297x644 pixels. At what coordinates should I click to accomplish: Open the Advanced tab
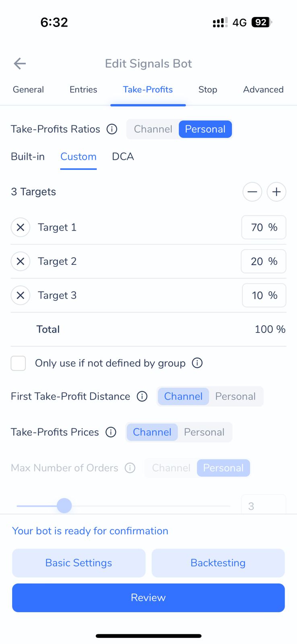coord(263,89)
